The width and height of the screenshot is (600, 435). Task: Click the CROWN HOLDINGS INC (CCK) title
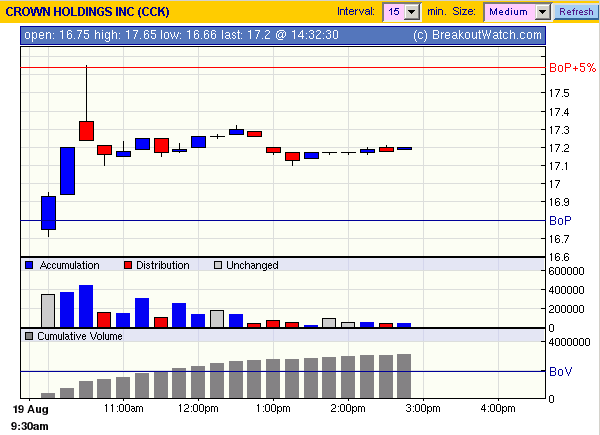87,11
